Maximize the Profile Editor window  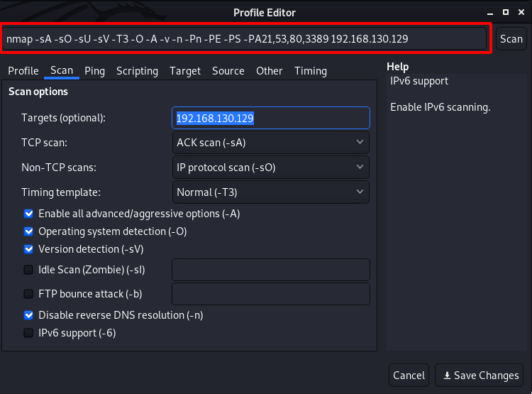(506, 12)
